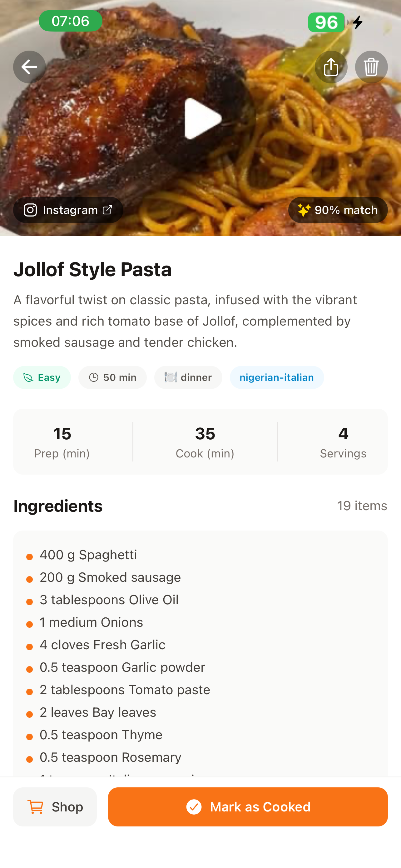
Task: Tap Mark as Cooked button
Action: click(248, 807)
